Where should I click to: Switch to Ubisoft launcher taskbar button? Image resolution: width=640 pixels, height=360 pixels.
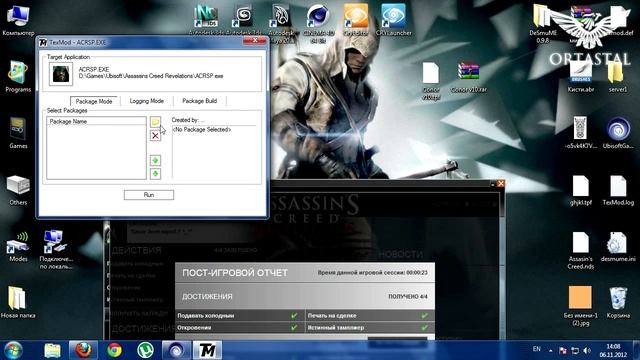176,350
